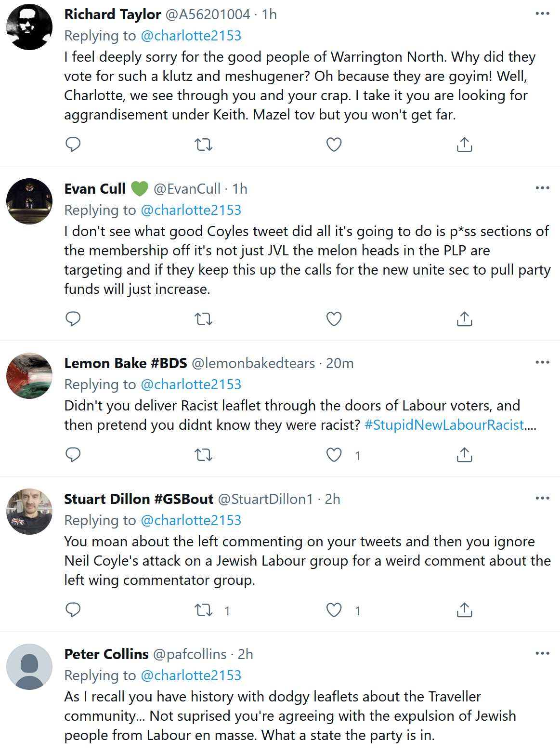Like Richard Taylor's reply

point(333,144)
